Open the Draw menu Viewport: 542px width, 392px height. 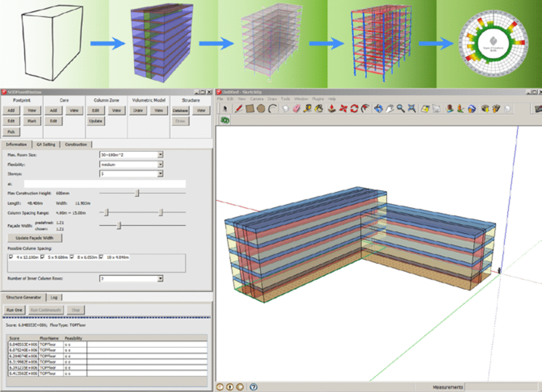click(272, 99)
